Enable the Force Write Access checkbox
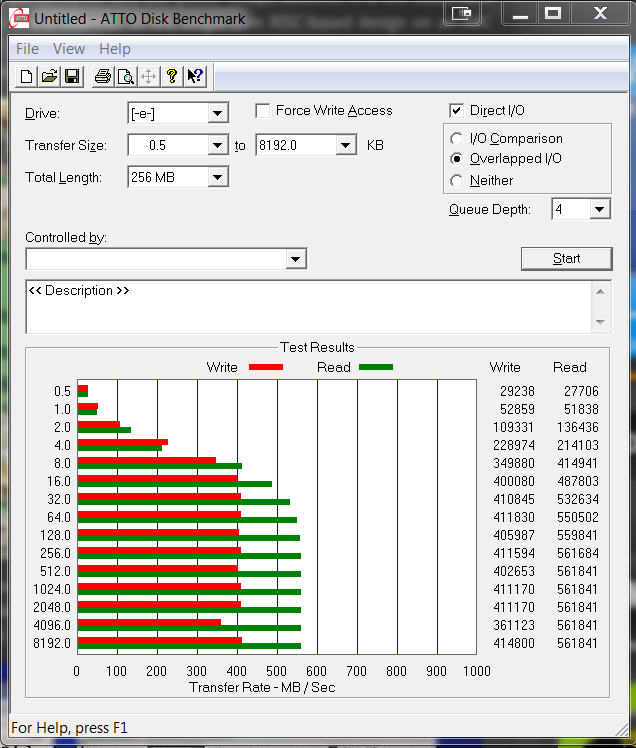Screen dimensions: 636x748 pos(263,111)
